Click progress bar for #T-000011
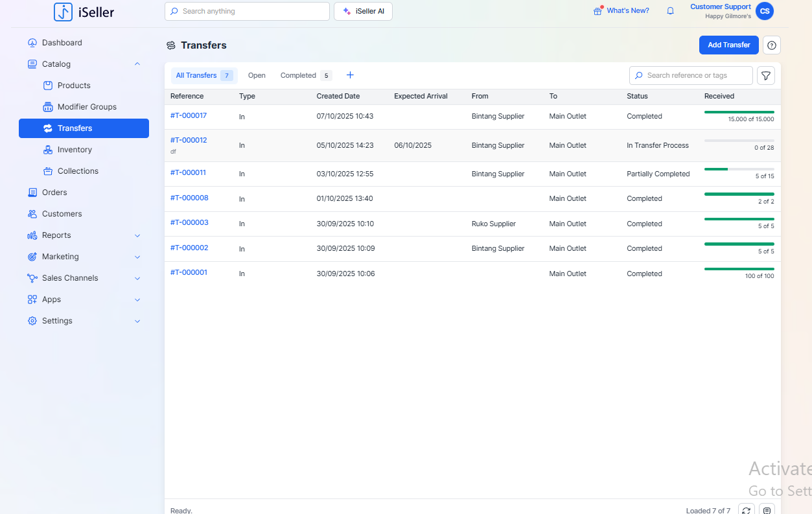Image resolution: width=812 pixels, height=514 pixels. click(x=739, y=169)
